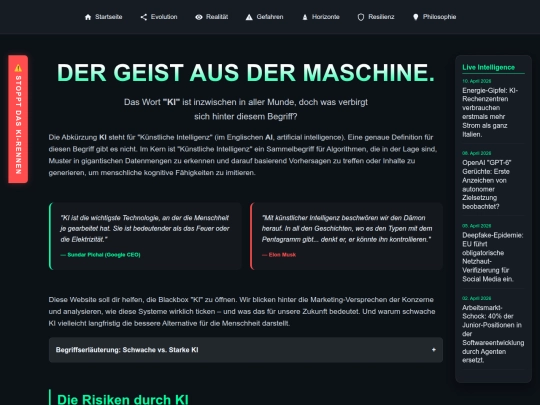Open the Arbeitsmarkt-Schock news item

[493, 334]
